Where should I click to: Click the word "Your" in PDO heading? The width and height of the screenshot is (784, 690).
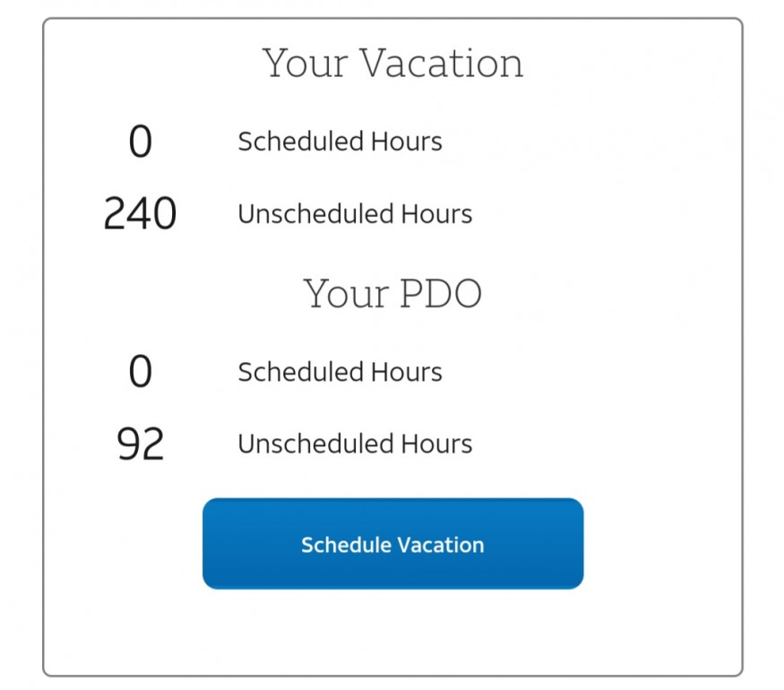pos(345,293)
